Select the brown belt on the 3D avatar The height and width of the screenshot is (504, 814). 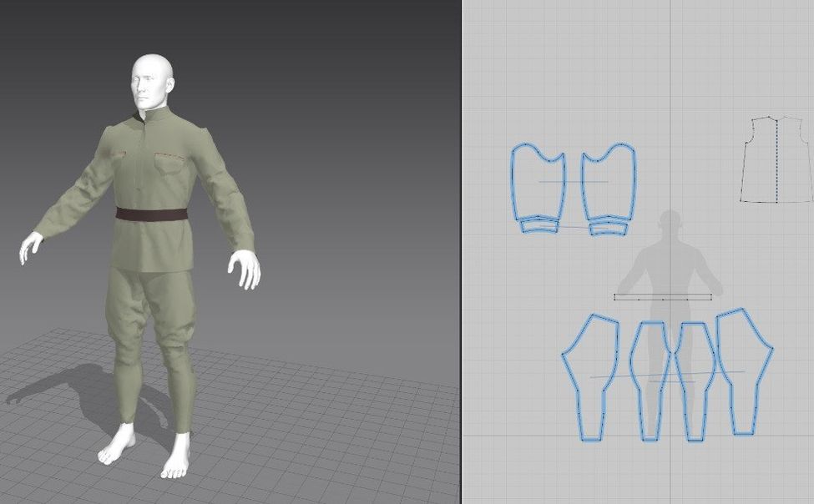150,215
